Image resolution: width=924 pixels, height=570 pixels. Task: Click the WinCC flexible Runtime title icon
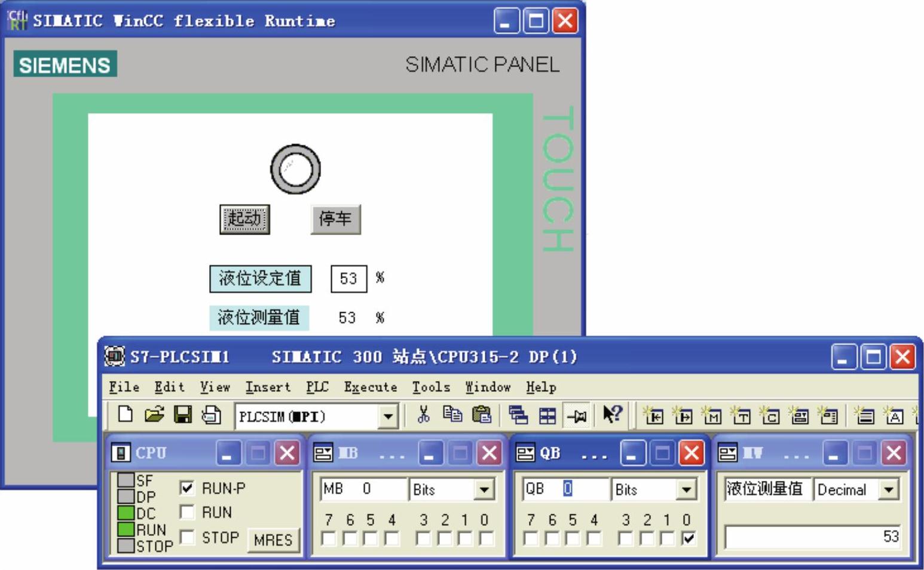(17, 20)
